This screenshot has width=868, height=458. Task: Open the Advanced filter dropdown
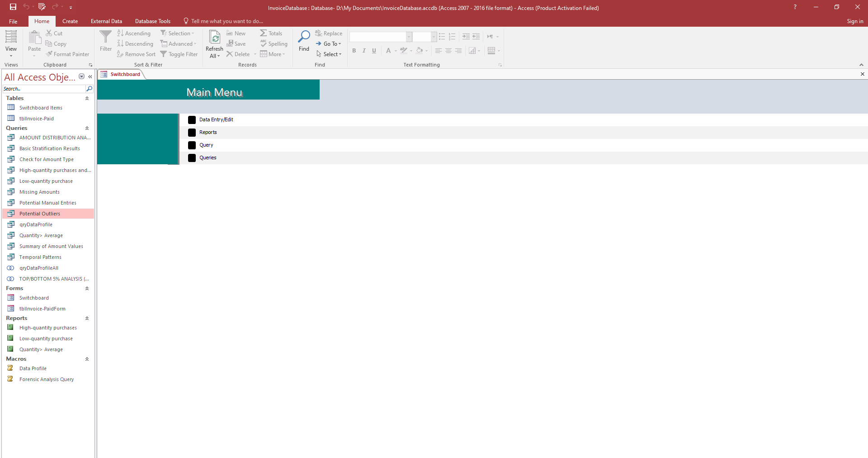click(x=179, y=44)
